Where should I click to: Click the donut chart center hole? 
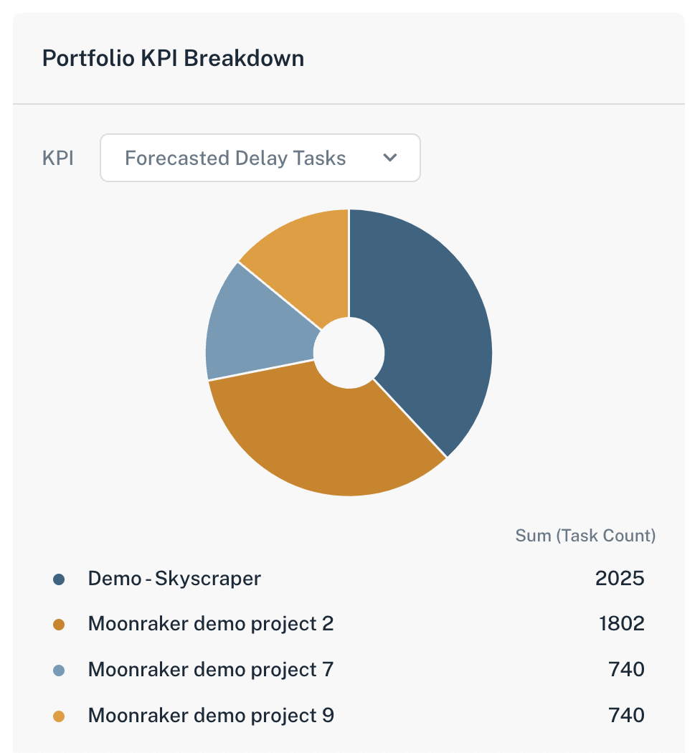click(x=349, y=352)
